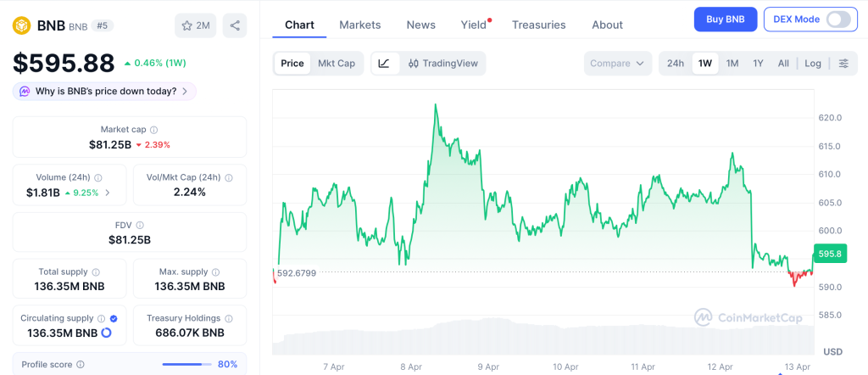Image resolution: width=868 pixels, height=375 pixels.
Task: Click the star watchlist button showing 2M
Action: [196, 25]
